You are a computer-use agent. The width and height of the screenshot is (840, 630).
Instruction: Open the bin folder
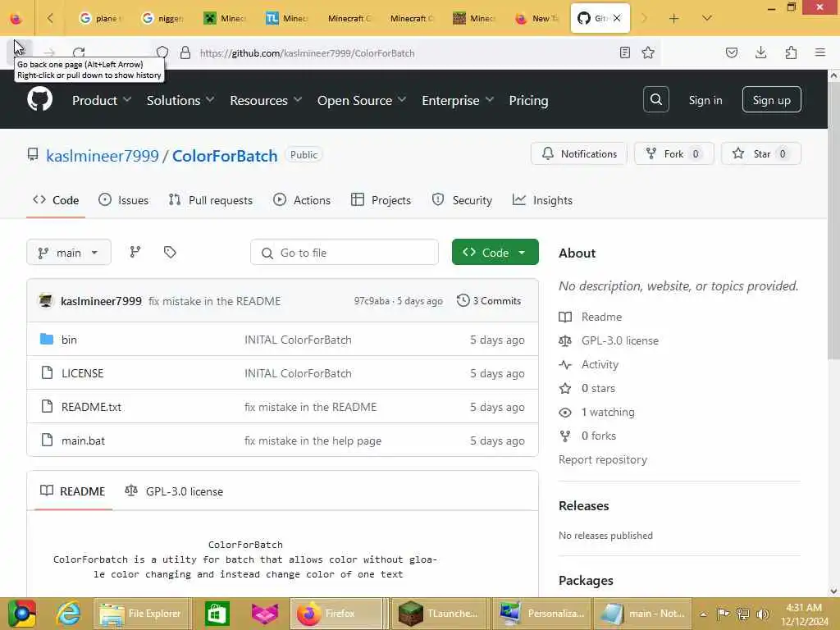(69, 340)
